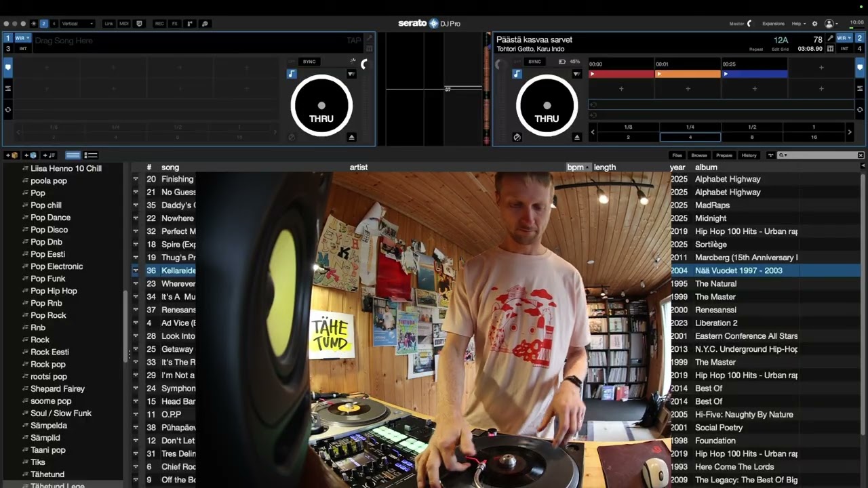Switch to simple list library view
This screenshot has width=868, height=488.
coord(73,155)
